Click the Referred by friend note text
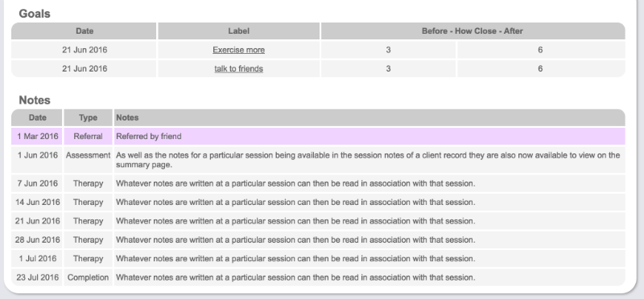 (x=149, y=136)
